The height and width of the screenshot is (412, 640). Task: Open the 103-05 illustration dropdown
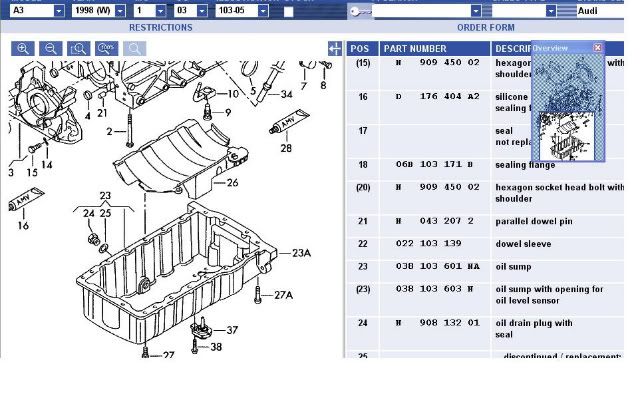pyautogui.click(x=263, y=11)
